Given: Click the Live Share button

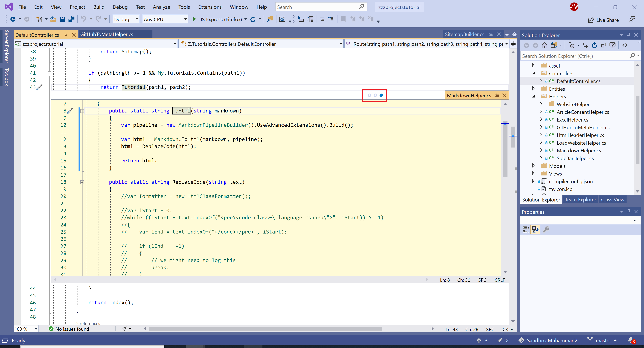Looking at the screenshot, I should [603, 20].
